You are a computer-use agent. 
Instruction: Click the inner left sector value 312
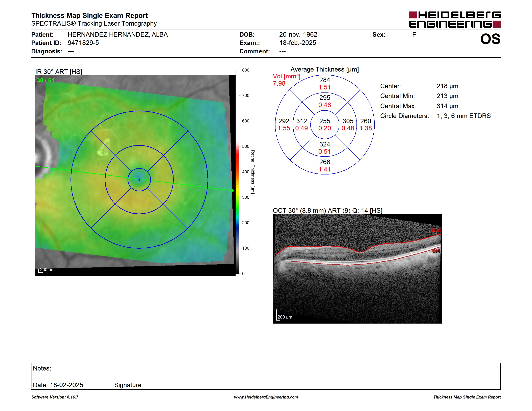tap(301, 121)
